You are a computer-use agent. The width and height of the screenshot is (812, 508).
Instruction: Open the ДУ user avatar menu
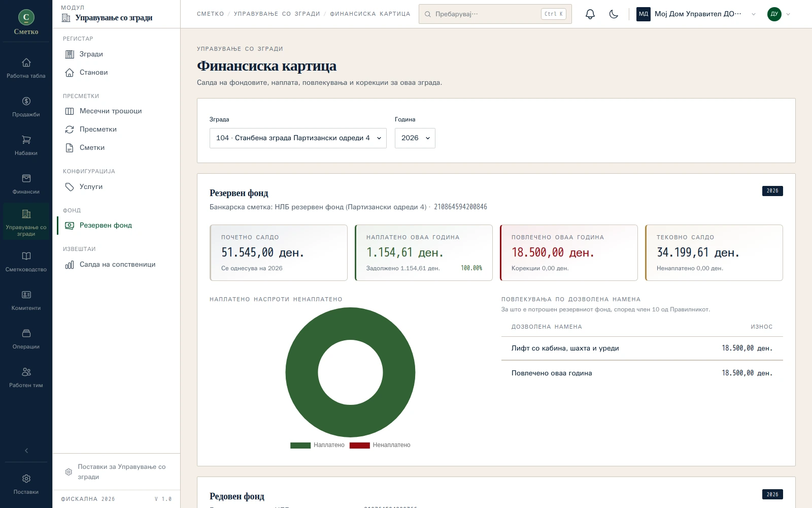[x=779, y=14]
